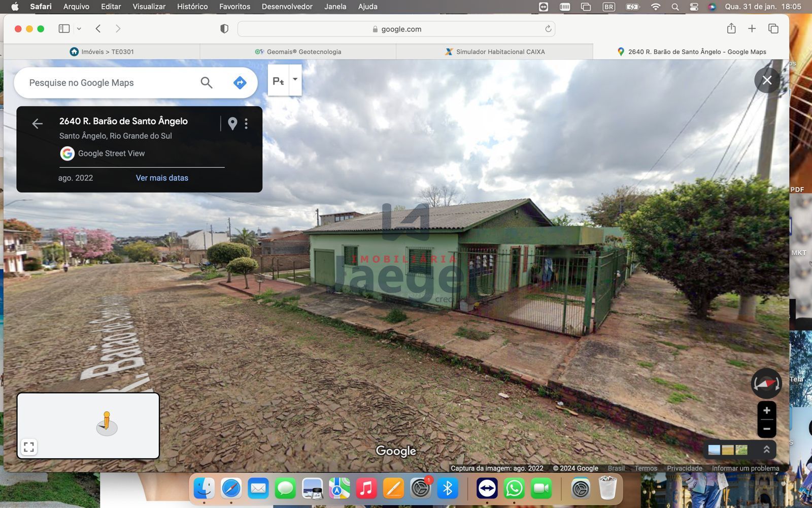
Task: Open the sidebar tab group dropdown chevron
Action: [x=79, y=29]
